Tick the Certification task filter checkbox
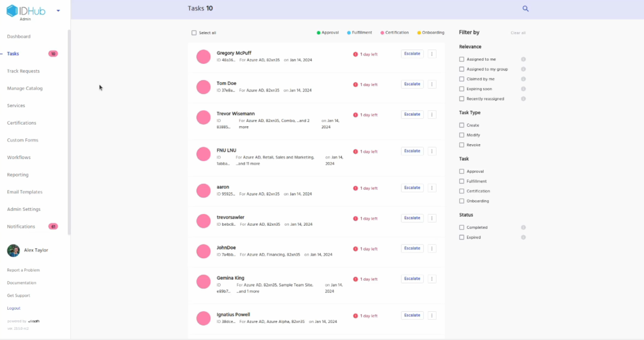This screenshot has height=340, width=644. click(x=462, y=191)
